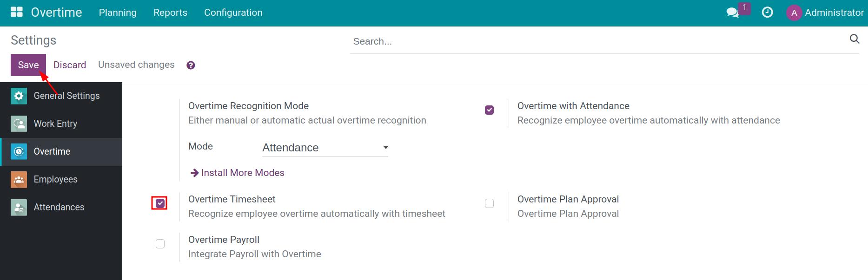
Task: Open the Mode dropdown showing Attendance
Action: point(325,148)
